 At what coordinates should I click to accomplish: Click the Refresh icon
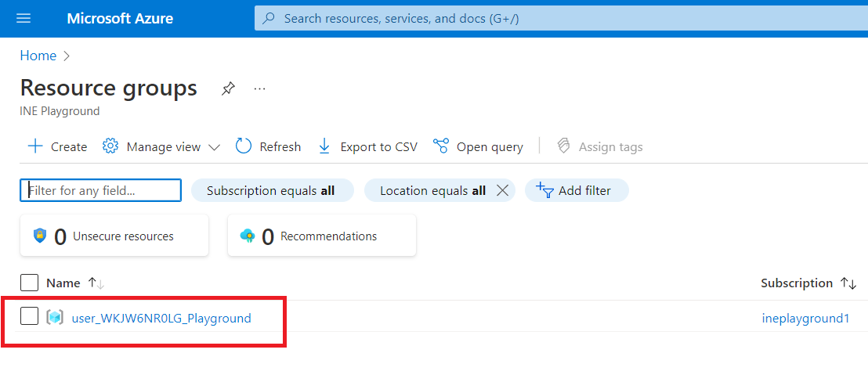244,146
